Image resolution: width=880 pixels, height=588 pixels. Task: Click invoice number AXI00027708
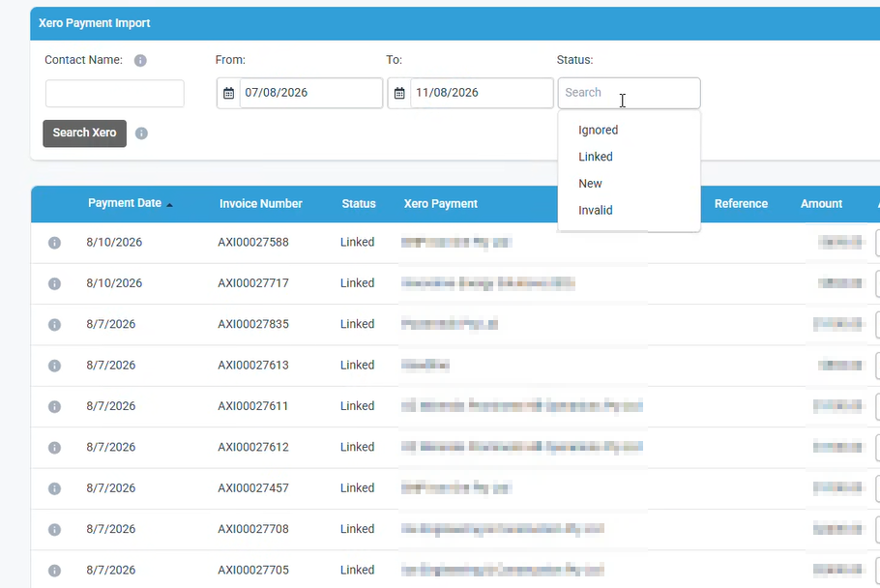click(x=253, y=529)
